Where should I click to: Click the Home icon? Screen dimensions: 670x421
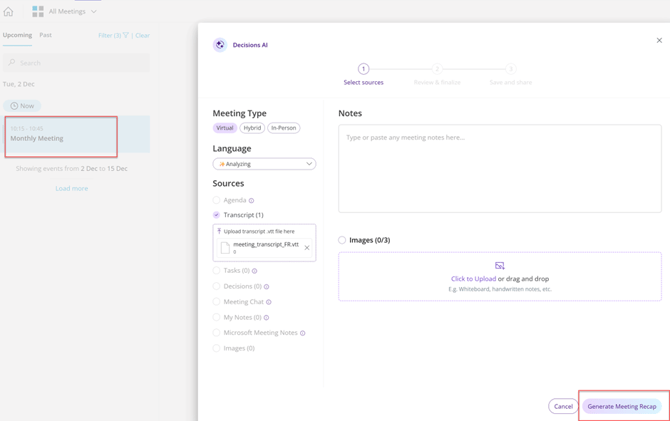click(x=9, y=12)
